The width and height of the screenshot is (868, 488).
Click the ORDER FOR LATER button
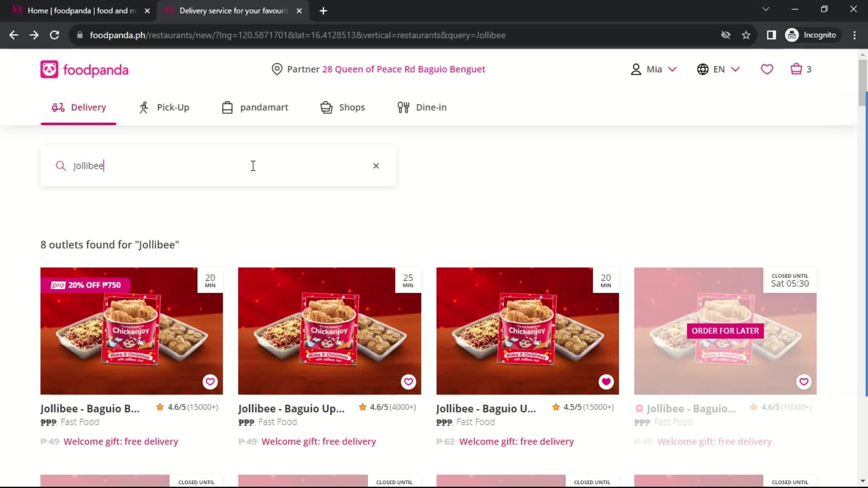point(725,331)
